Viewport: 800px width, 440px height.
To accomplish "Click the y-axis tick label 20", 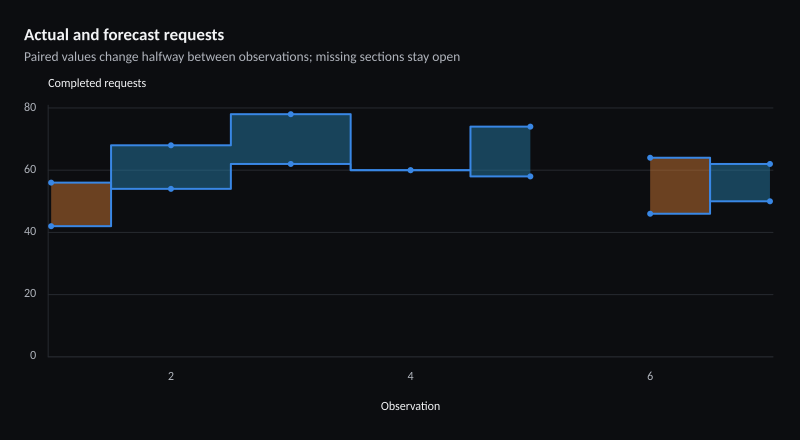I will 30,295.
